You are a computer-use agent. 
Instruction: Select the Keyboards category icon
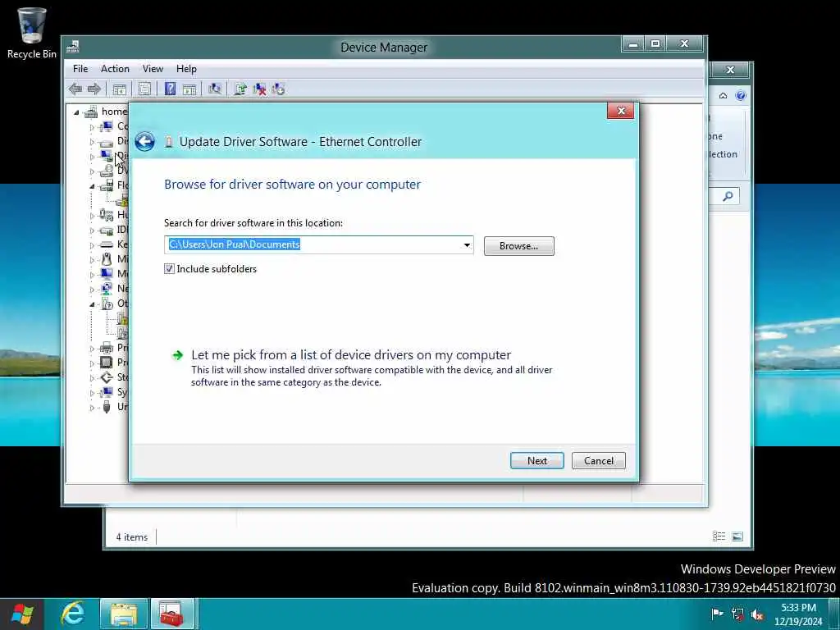tap(107, 244)
